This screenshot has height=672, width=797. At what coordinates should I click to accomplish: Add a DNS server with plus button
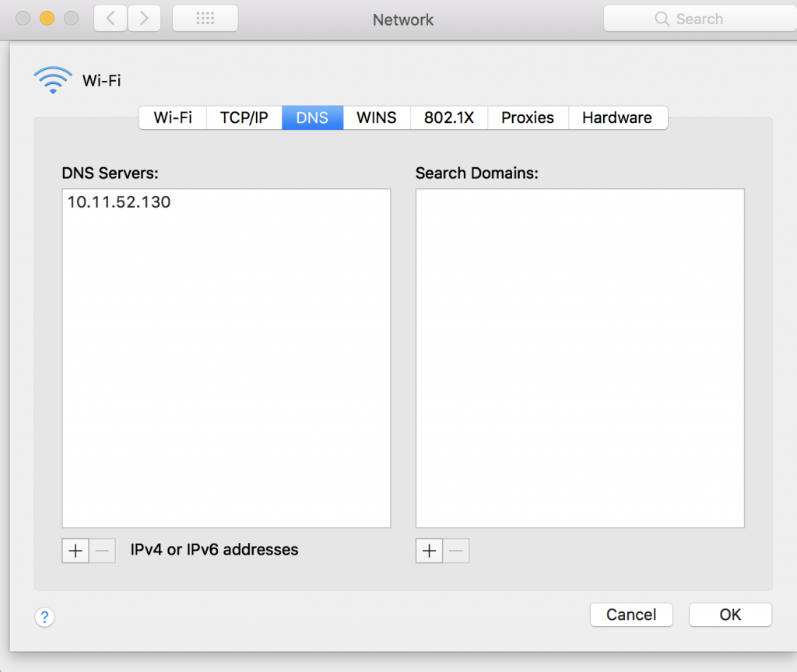click(x=75, y=551)
